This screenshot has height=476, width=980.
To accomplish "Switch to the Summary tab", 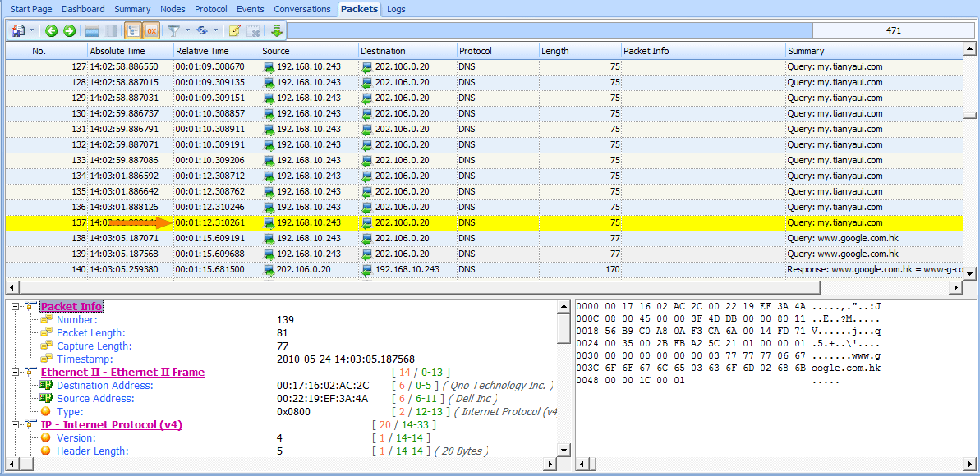I will click(x=132, y=9).
